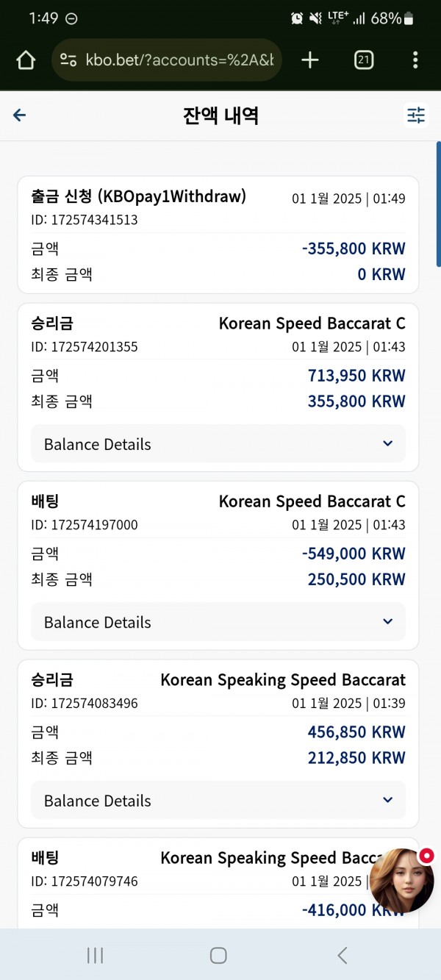The height and width of the screenshot is (980, 441).
Task: Select the 잔액 내역 page title
Action: click(220, 115)
